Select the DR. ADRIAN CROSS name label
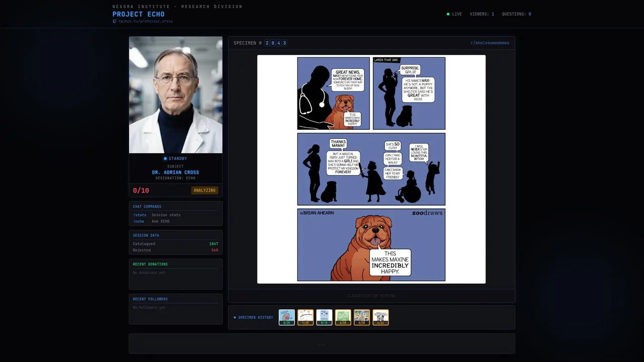Viewport: 644px width, 362px height. point(176,172)
